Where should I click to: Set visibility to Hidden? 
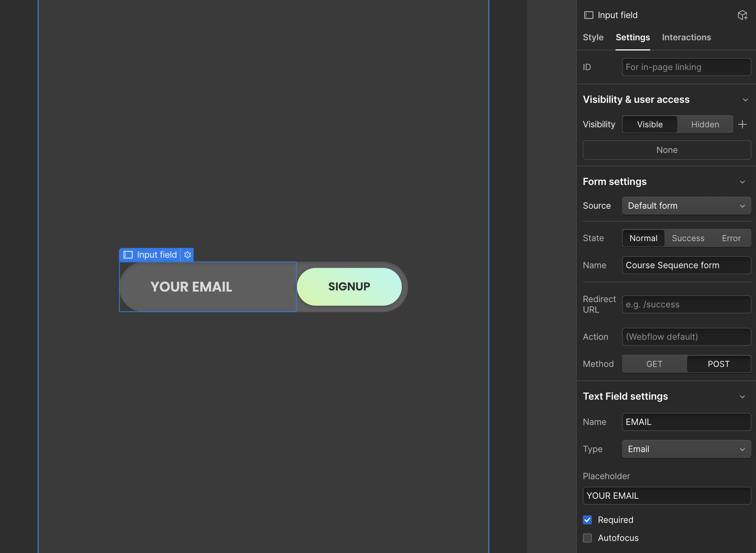(x=705, y=124)
